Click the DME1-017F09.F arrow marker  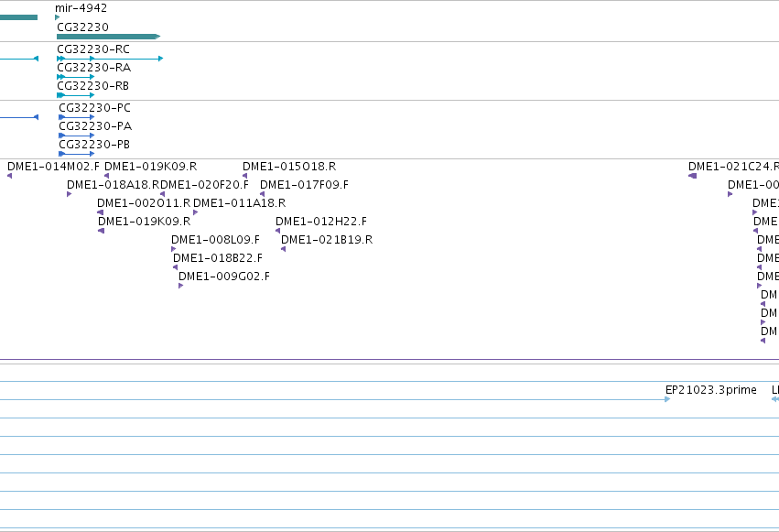(x=263, y=194)
